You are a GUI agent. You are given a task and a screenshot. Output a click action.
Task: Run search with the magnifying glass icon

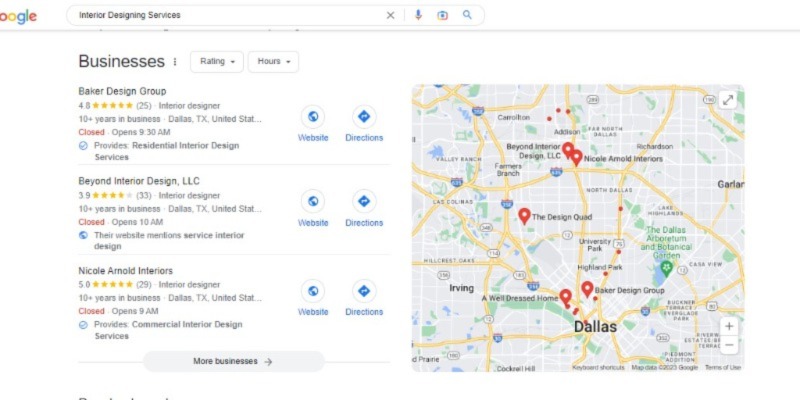click(467, 15)
